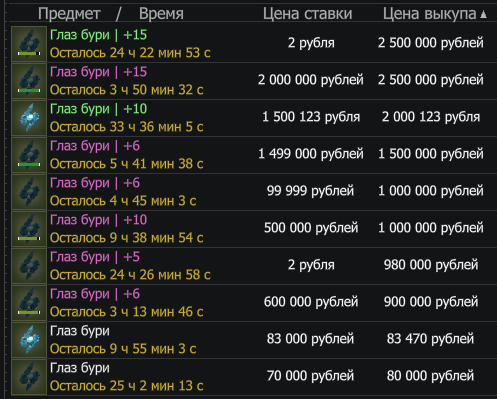Select buyout price 980 000 рублей
497x399 pixels.
(x=431, y=265)
